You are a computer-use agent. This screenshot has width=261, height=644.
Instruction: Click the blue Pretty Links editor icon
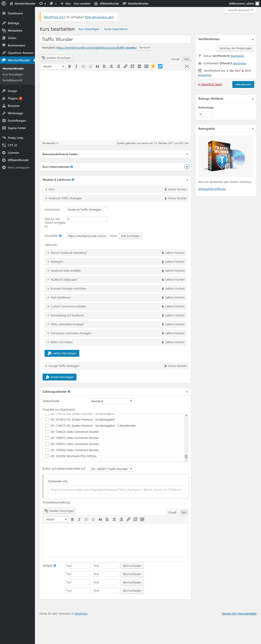(160, 66)
